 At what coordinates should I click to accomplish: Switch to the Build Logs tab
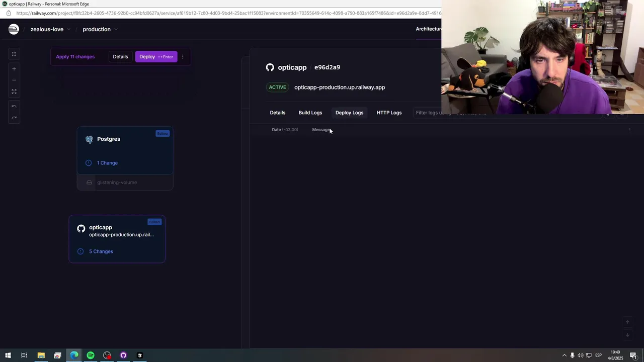(310, 113)
